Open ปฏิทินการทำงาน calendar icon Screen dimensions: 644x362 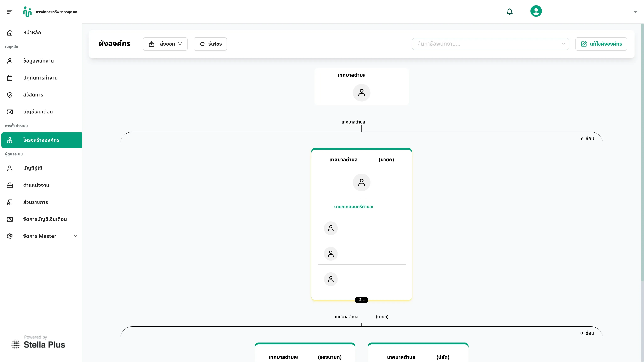(x=10, y=78)
